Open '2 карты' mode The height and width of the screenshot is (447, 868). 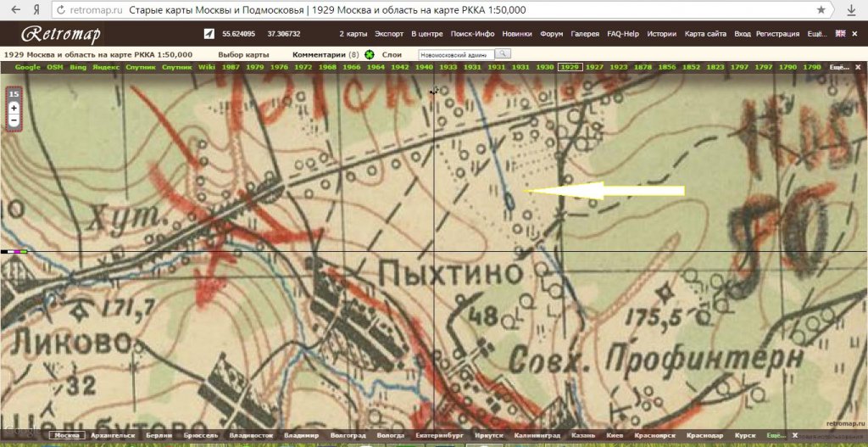click(353, 34)
